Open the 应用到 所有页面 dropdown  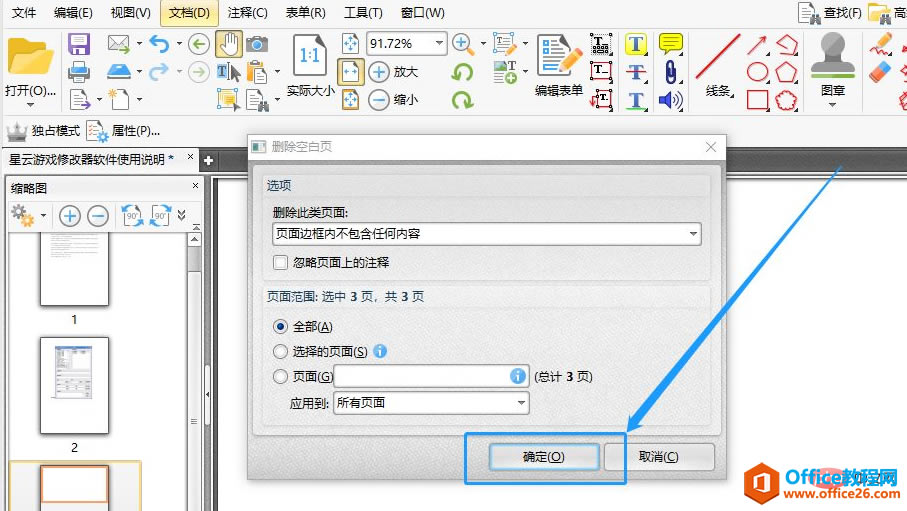point(431,403)
